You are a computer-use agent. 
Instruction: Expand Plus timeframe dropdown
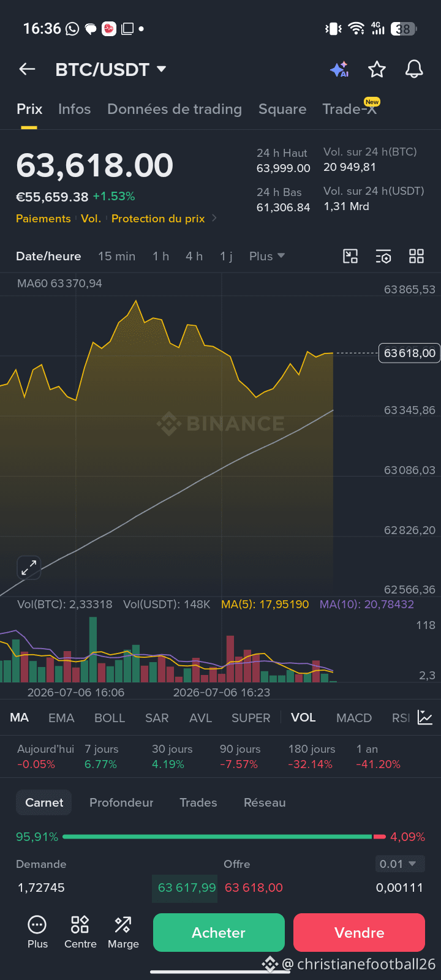267,256
